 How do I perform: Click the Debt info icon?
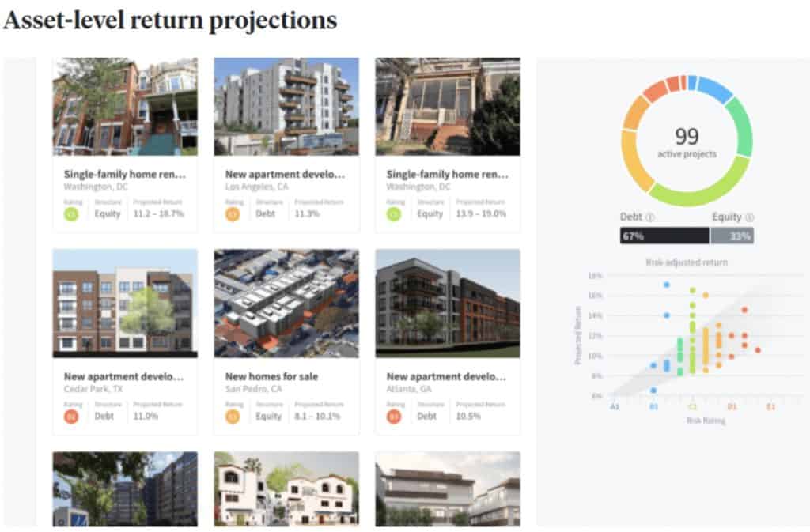(x=650, y=217)
